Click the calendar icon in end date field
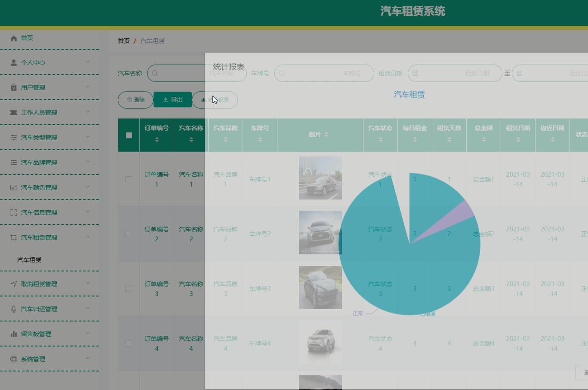Image resolution: width=588 pixels, height=390 pixels. [520, 73]
